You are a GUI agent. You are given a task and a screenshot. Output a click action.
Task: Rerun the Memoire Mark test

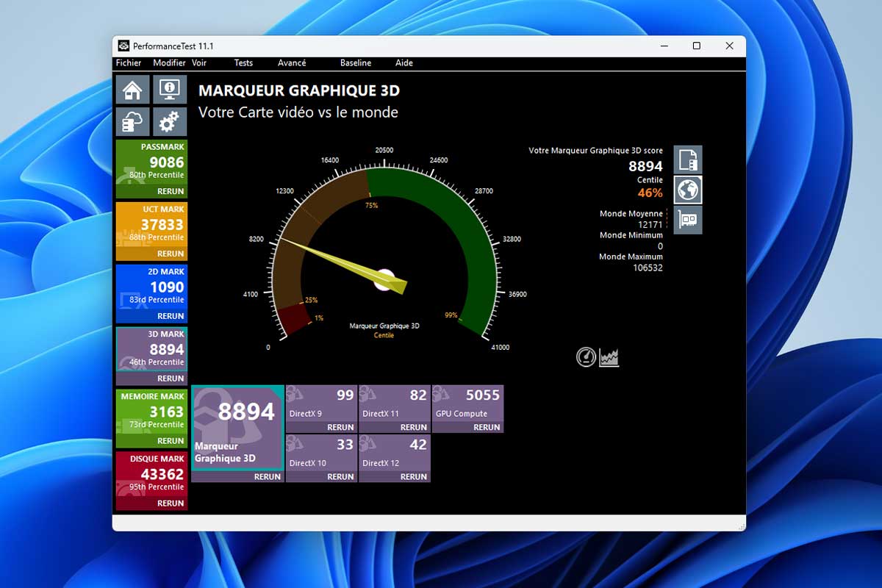pyautogui.click(x=171, y=441)
